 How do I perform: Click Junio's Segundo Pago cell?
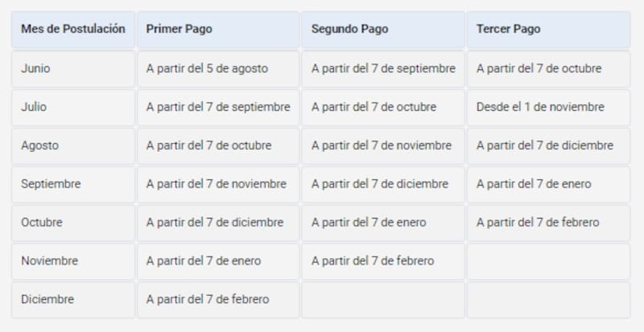pyautogui.click(x=383, y=68)
